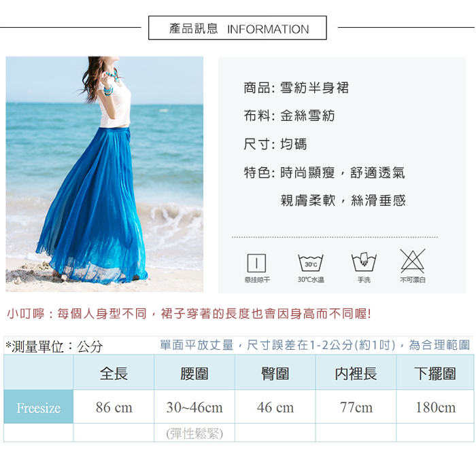This screenshot has height=466, width=476.
Task: Click the 商品: 雪紡半身裙 product line
Action: point(296,88)
